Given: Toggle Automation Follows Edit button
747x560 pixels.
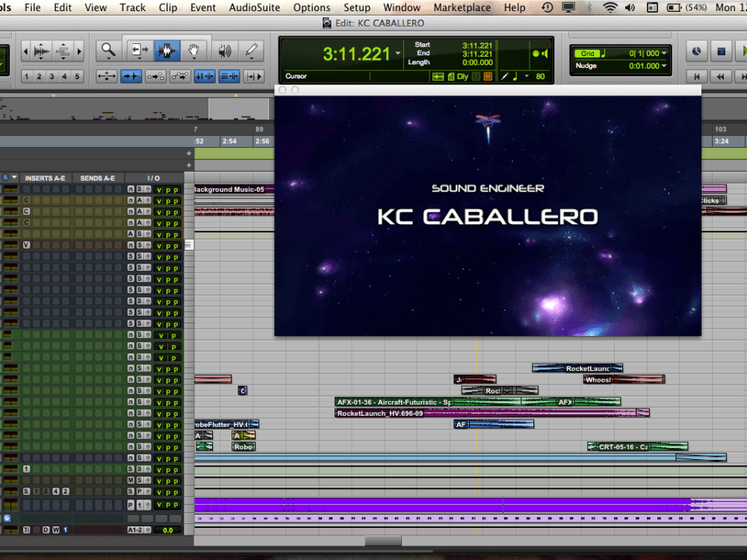Looking at the screenshot, I should pos(180,76).
